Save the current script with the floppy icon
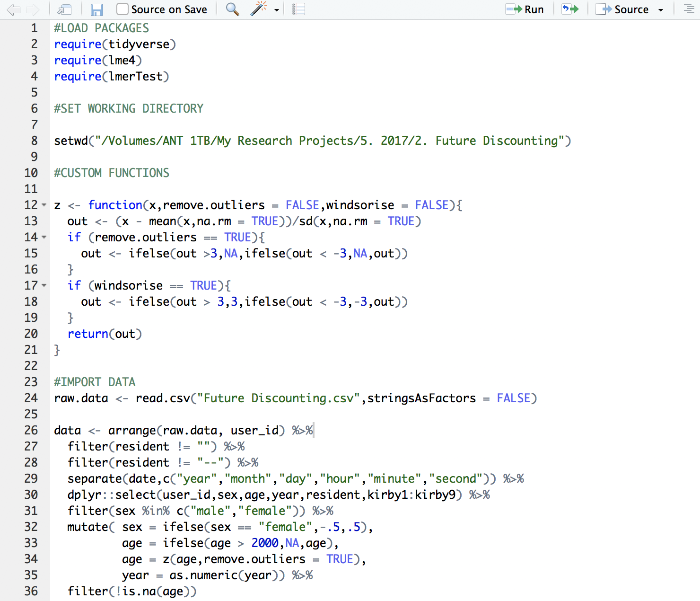700x601 pixels. point(97,9)
